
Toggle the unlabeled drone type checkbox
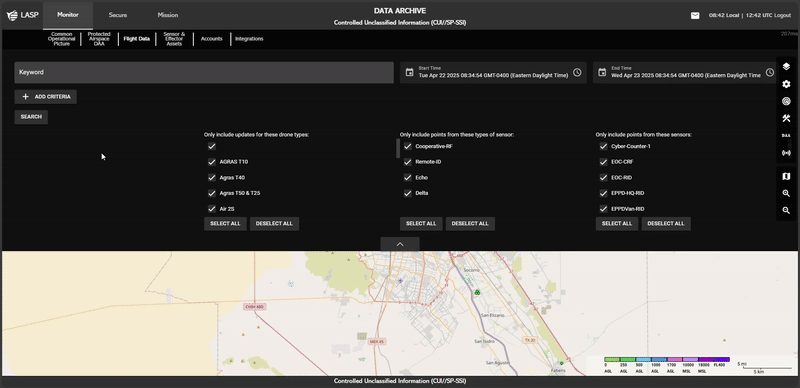pyautogui.click(x=212, y=147)
